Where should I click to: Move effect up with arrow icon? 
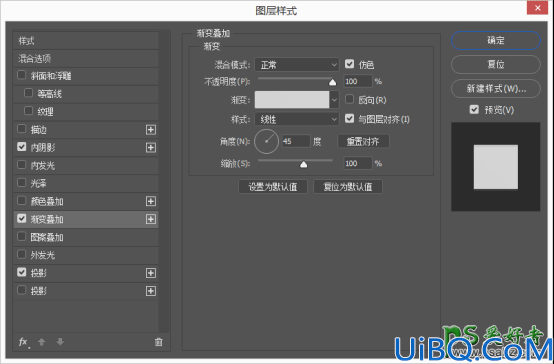pyautogui.click(x=42, y=342)
